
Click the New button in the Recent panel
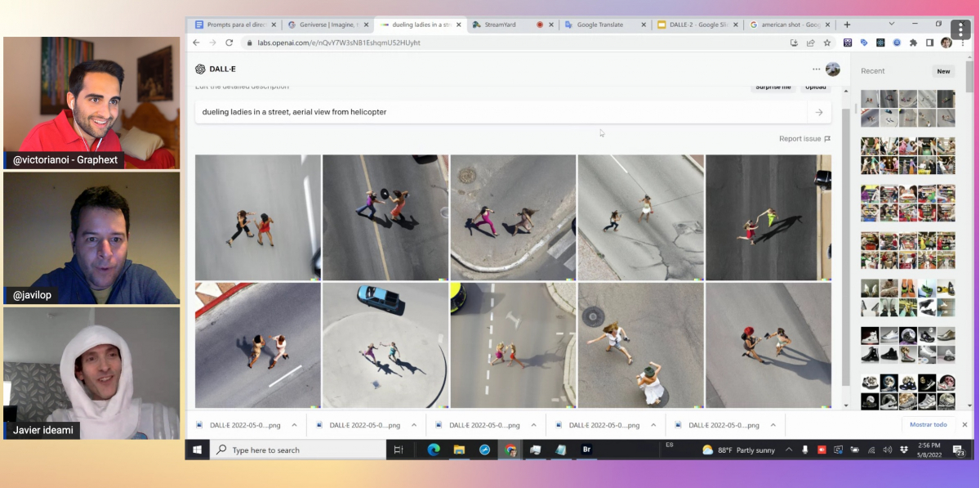pos(943,71)
